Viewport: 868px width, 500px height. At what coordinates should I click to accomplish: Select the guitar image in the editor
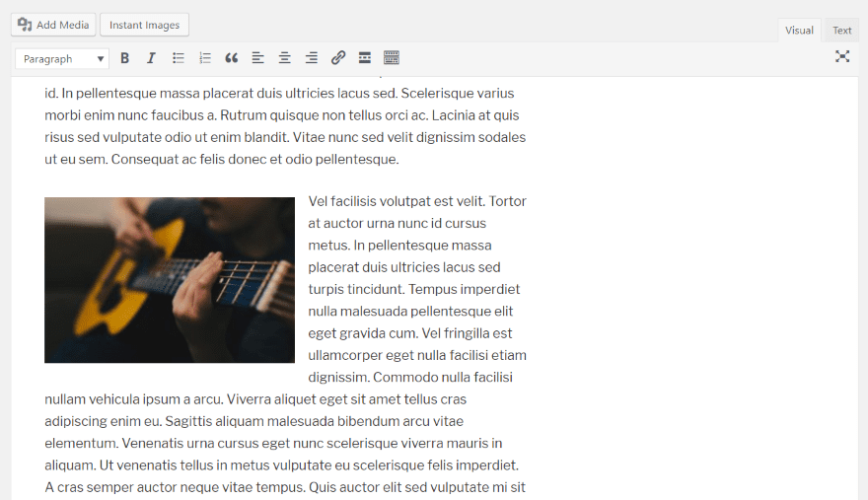pos(170,280)
